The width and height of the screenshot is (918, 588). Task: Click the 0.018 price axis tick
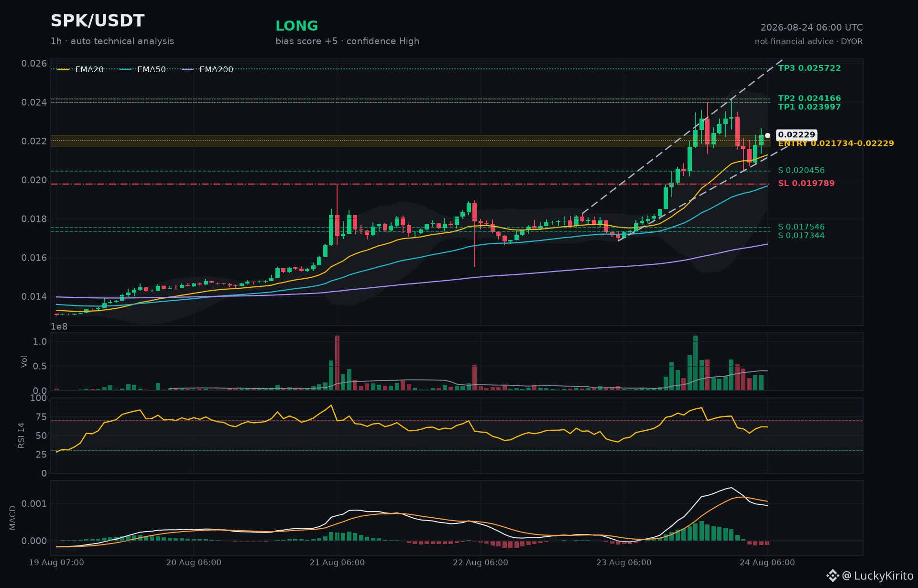pyautogui.click(x=34, y=219)
